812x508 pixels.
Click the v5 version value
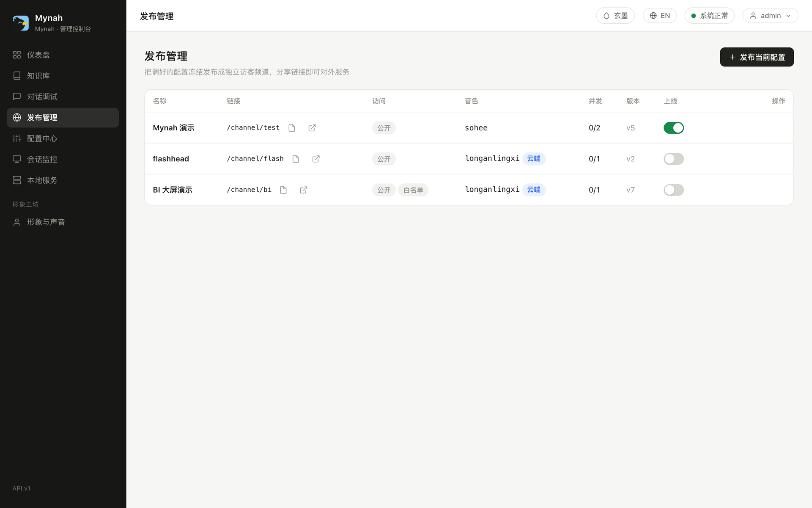[x=631, y=128]
